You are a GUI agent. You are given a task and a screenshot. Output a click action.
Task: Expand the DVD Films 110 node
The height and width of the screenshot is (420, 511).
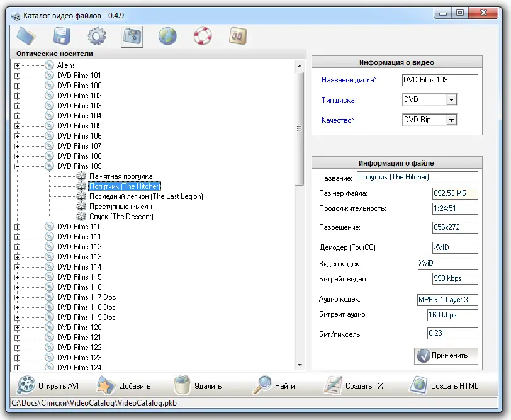(x=17, y=227)
